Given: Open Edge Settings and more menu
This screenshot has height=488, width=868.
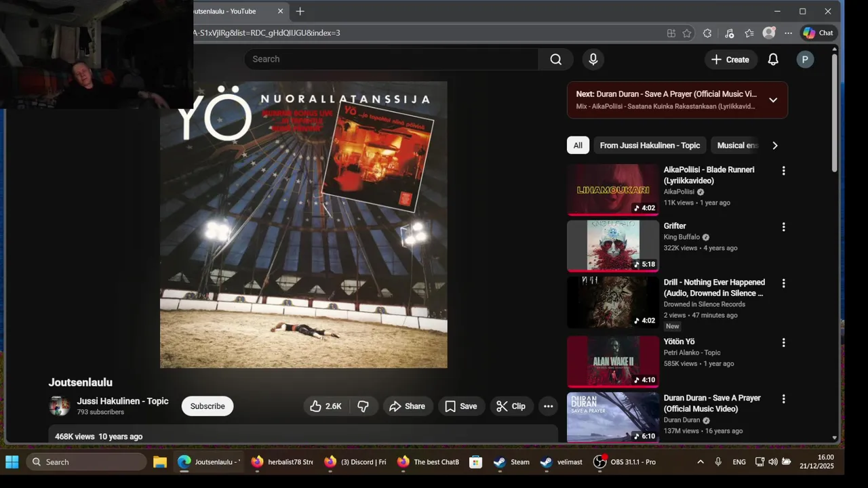Looking at the screenshot, I should [x=788, y=33].
